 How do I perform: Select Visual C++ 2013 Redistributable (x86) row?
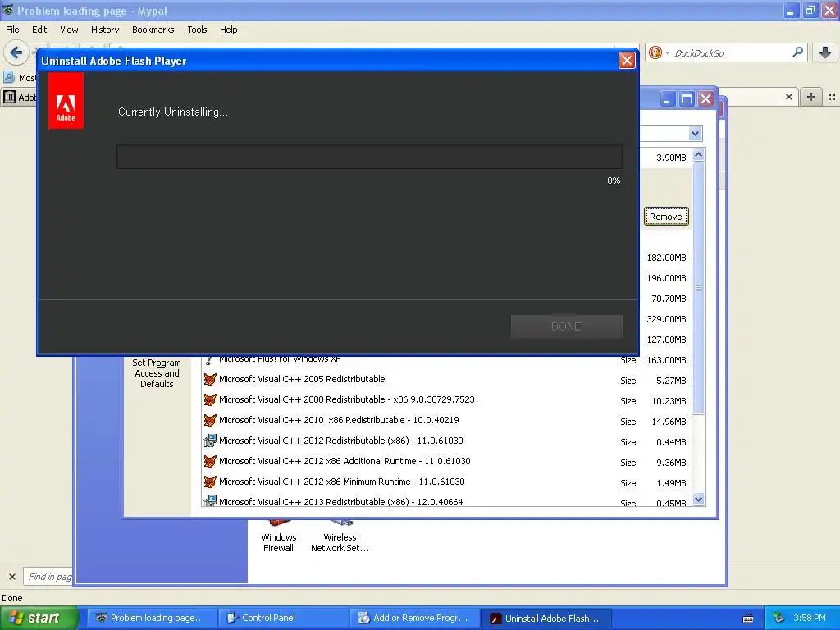(446, 500)
